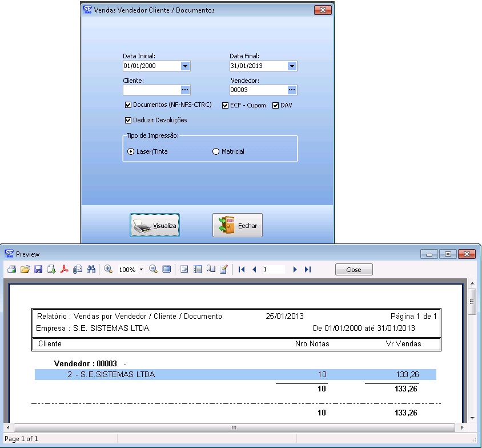Viewport: 482px width, 448px height.
Task: Click the Fechar button
Action: [x=238, y=226]
